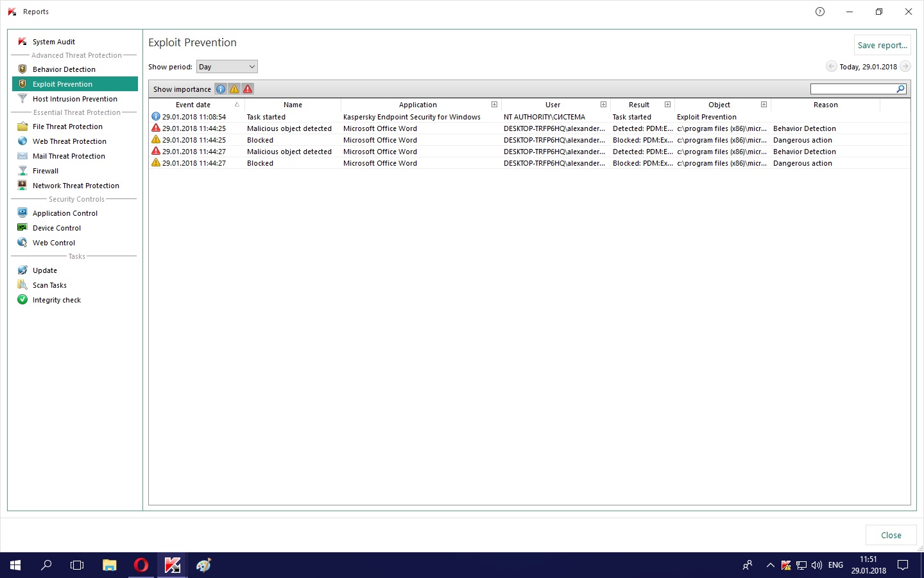Viewport: 924px width, 578px height.
Task: Toggle the warning events importance filter
Action: click(234, 89)
